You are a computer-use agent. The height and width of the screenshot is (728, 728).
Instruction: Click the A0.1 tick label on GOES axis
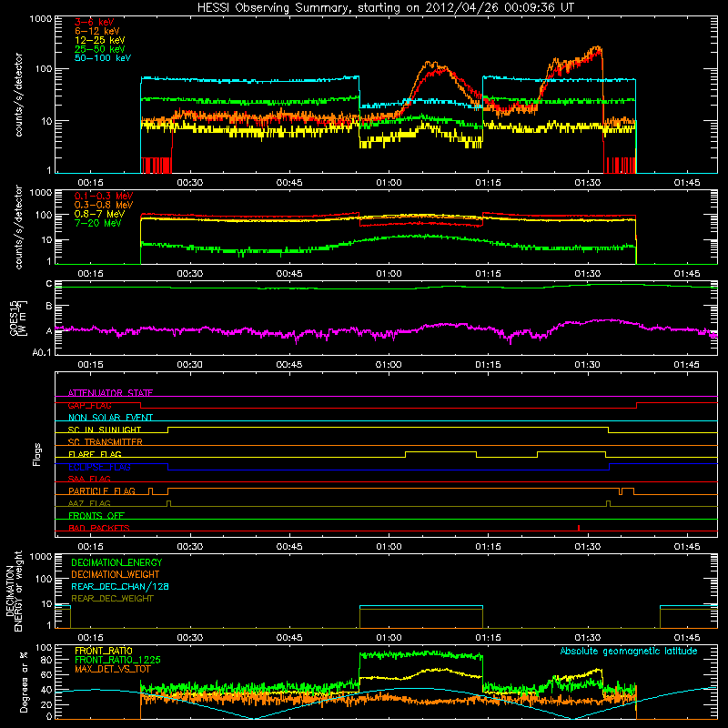pyautogui.click(x=41, y=353)
